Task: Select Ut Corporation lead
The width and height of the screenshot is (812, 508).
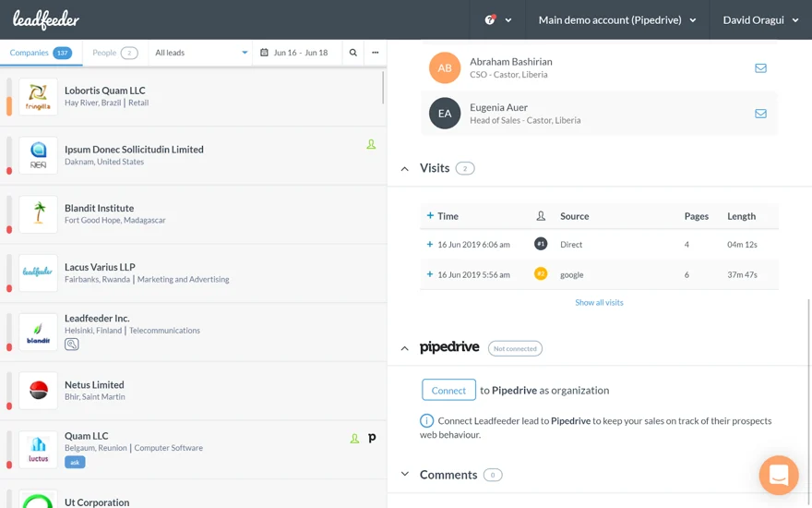Action: click(193, 495)
